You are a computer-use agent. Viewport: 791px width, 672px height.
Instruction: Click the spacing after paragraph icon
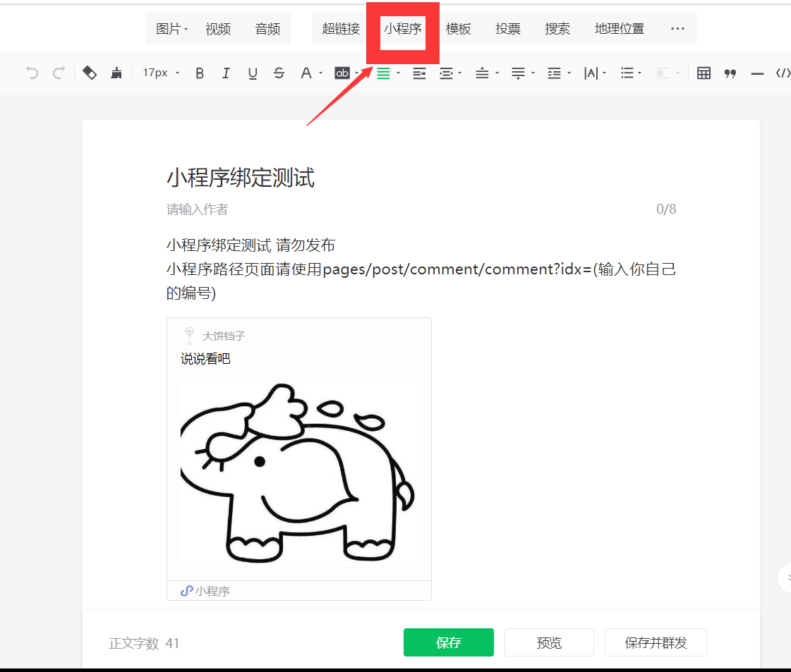[x=518, y=73]
